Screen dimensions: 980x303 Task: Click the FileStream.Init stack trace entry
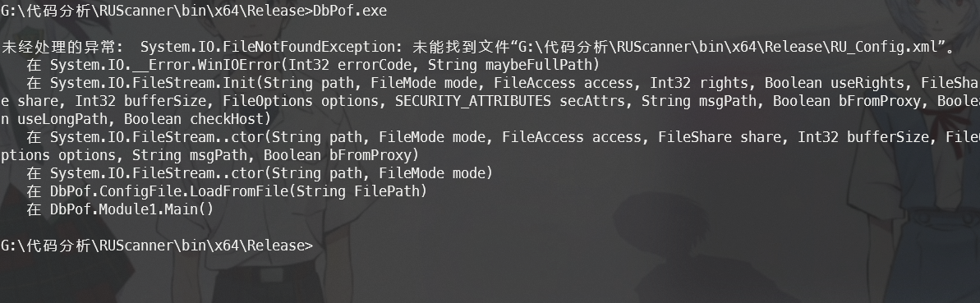point(153,83)
